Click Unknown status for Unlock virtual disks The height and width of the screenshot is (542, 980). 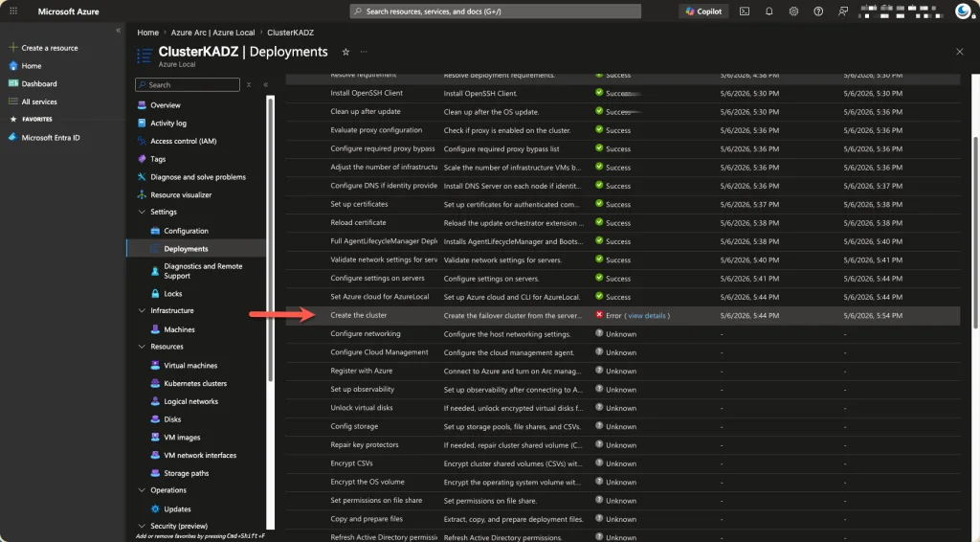pyautogui.click(x=615, y=408)
